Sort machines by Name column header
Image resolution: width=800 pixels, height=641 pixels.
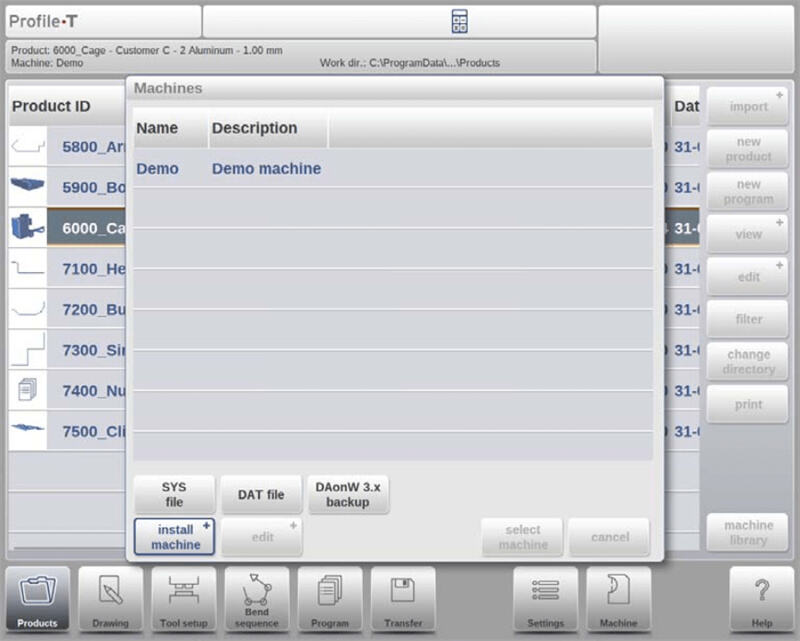[x=157, y=128]
